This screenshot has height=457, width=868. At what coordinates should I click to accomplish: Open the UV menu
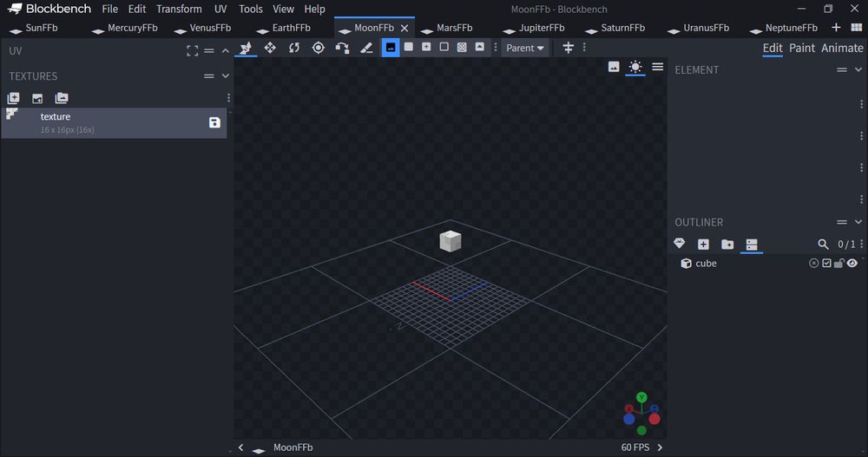(220, 9)
